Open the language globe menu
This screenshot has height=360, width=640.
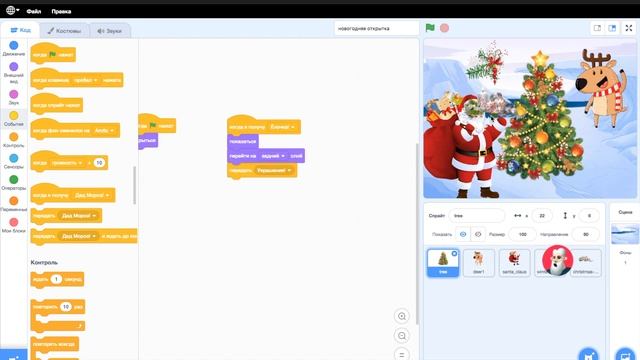point(13,11)
